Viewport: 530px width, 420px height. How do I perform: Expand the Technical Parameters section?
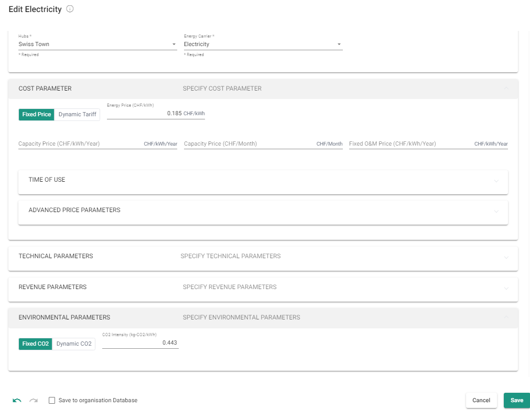(263, 257)
